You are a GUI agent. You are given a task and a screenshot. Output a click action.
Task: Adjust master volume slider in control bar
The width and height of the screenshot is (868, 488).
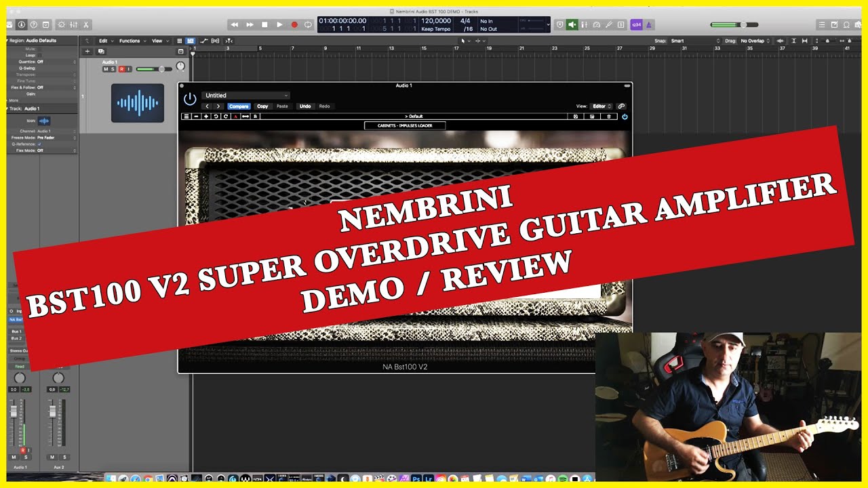(x=734, y=24)
